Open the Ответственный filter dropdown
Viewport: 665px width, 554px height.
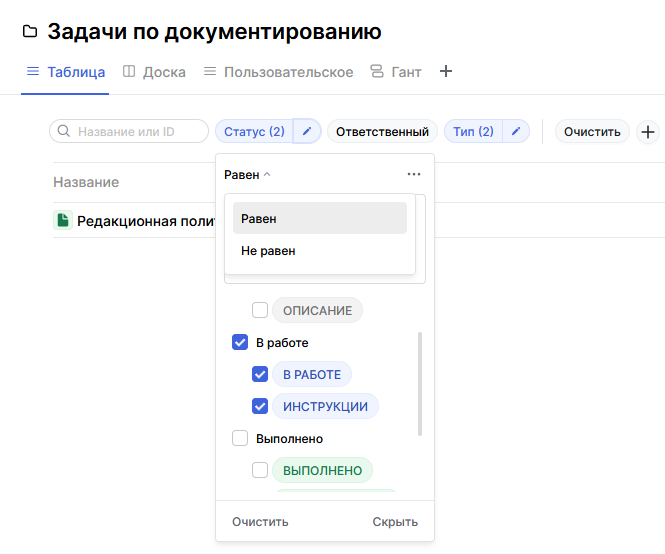382,132
